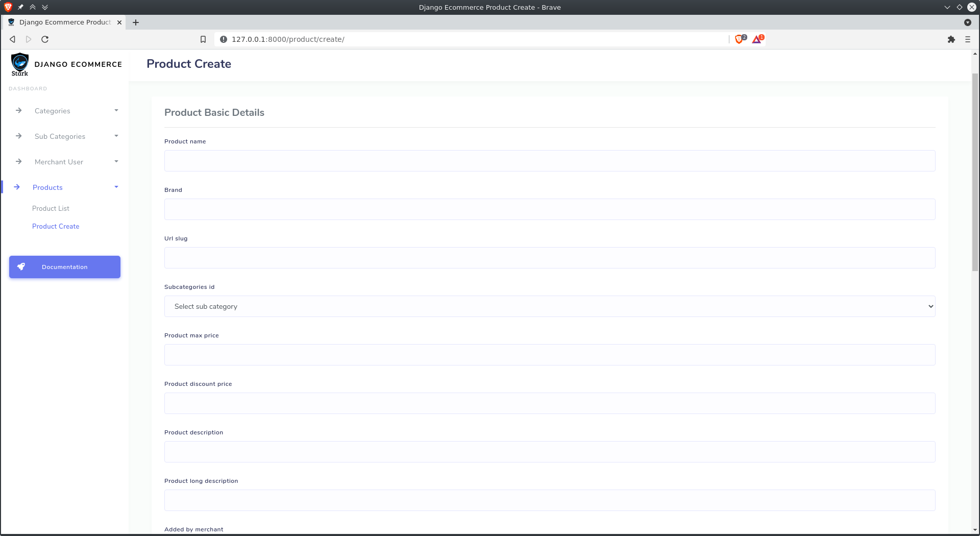Click the Documentation button

point(64,266)
